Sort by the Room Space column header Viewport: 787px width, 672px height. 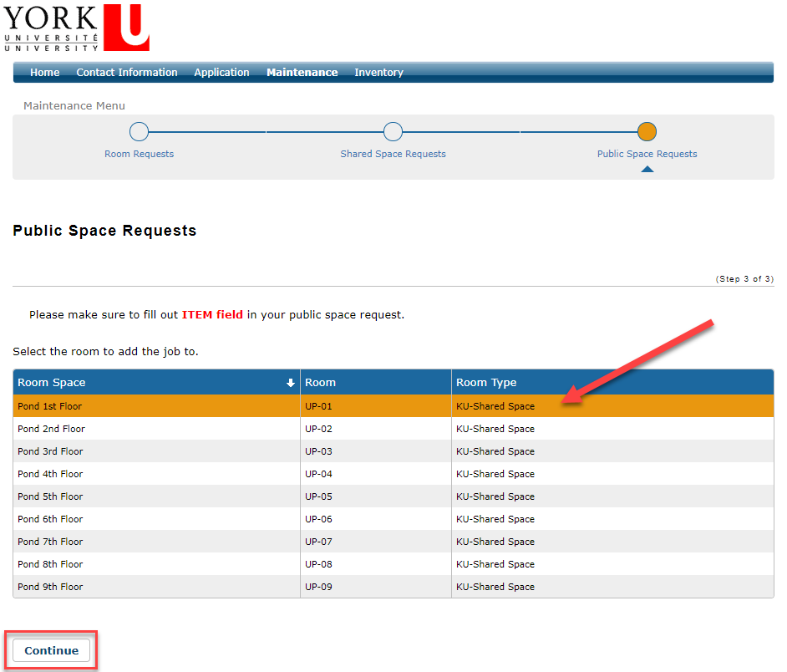(x=156, y=382)
